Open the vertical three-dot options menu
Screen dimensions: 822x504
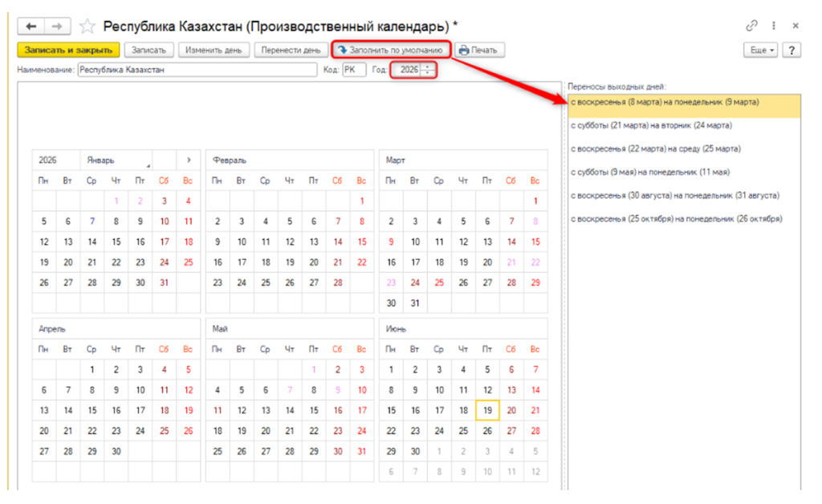coord(774,26)
